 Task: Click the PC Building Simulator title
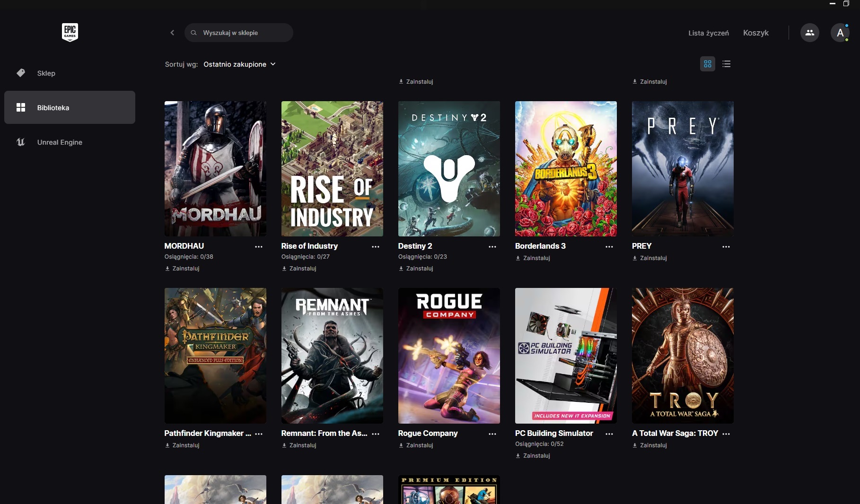(554, 433)
